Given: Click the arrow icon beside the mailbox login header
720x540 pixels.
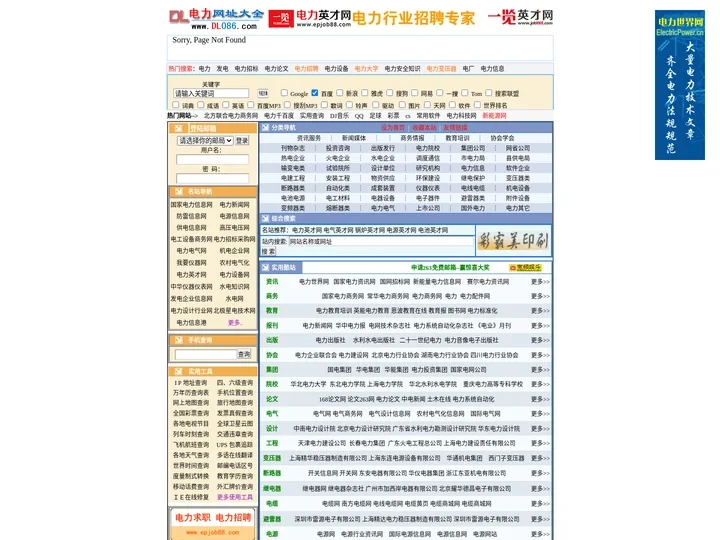Looking at the screenshot, I should 179,129.
